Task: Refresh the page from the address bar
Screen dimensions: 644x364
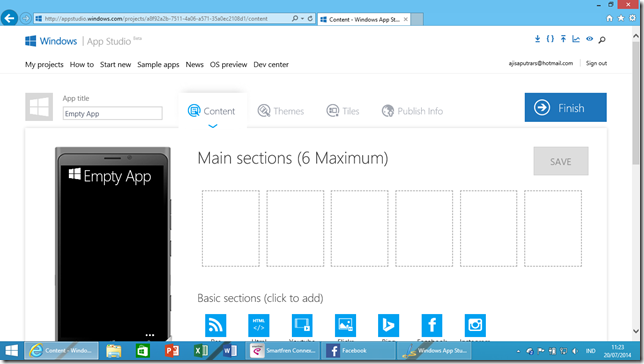Action: [x=310, y=18]
